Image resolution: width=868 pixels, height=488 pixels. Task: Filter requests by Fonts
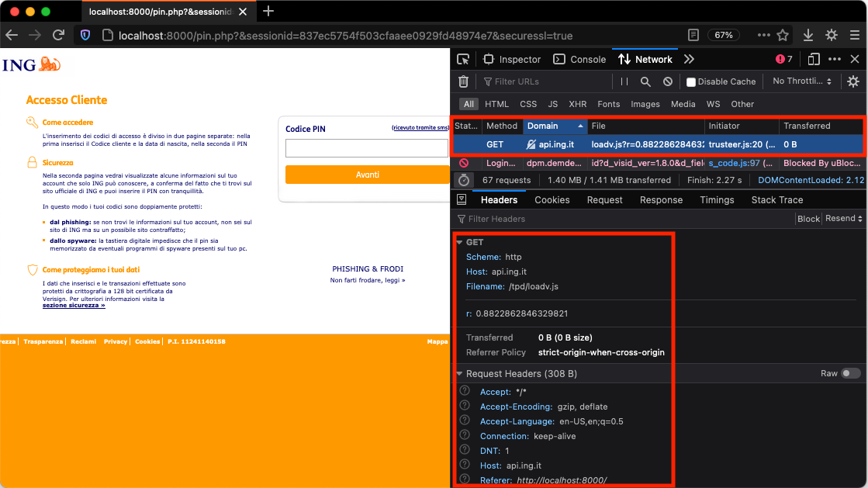point(608,104)
